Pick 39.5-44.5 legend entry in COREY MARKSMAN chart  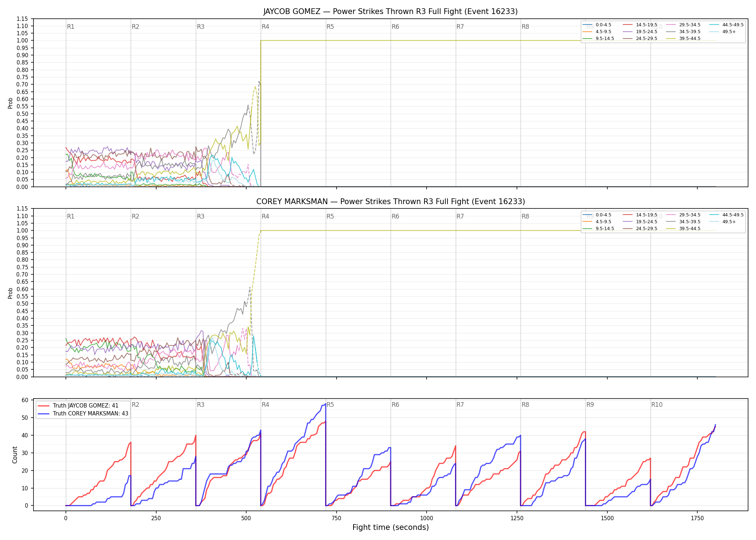pyautogui.click(x=683, y=229)
